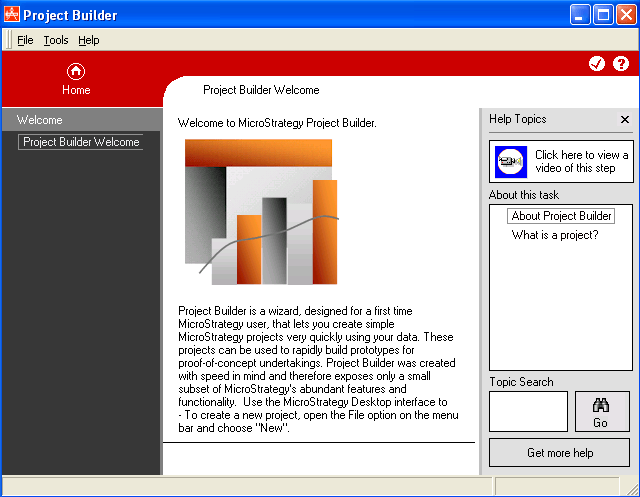Select Project Builder Welcome sidebar item
640x497 pixels.
point(81,142)
